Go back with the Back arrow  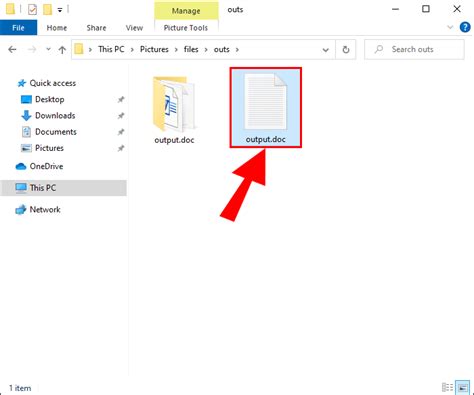12,50
